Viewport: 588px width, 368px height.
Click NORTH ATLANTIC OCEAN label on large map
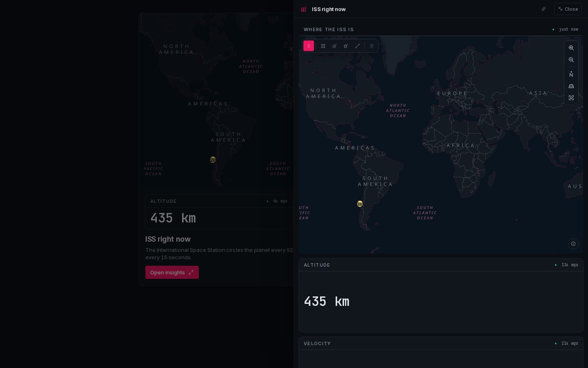pyautogui.click(x=398, y=110)
